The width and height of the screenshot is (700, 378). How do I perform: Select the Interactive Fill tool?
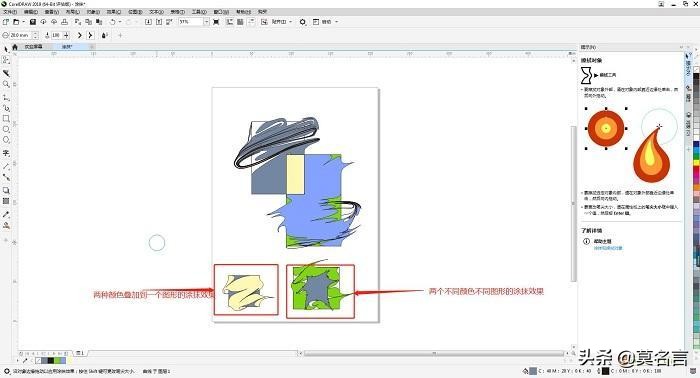[6, 225]
